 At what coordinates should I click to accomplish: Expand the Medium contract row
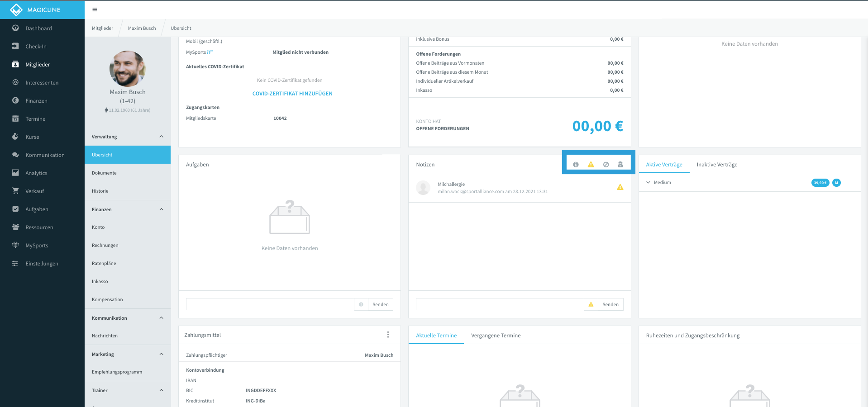648,183
